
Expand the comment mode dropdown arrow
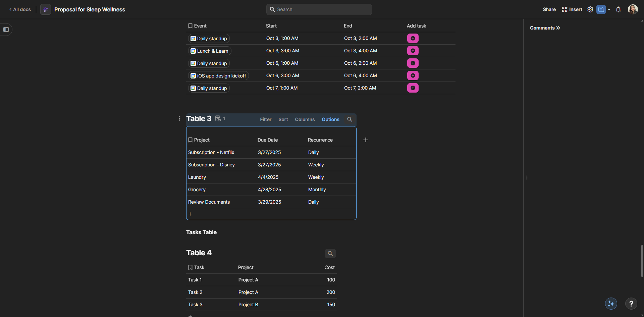pyautogui.click(x=609, y=9)
